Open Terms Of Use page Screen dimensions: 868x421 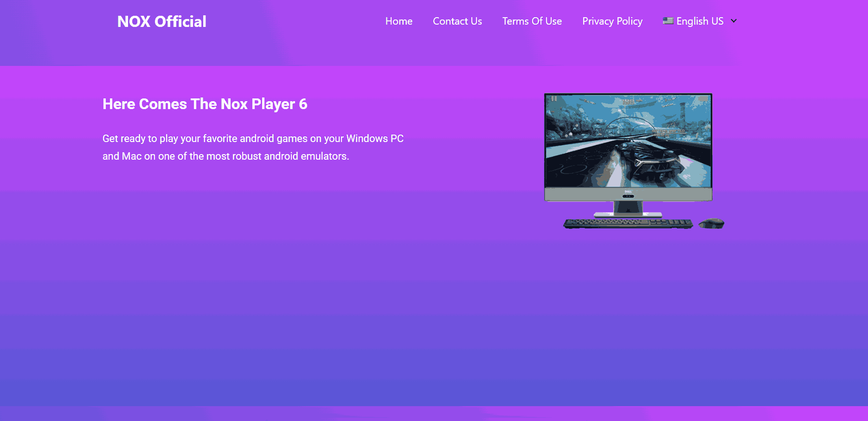point(532,21)
